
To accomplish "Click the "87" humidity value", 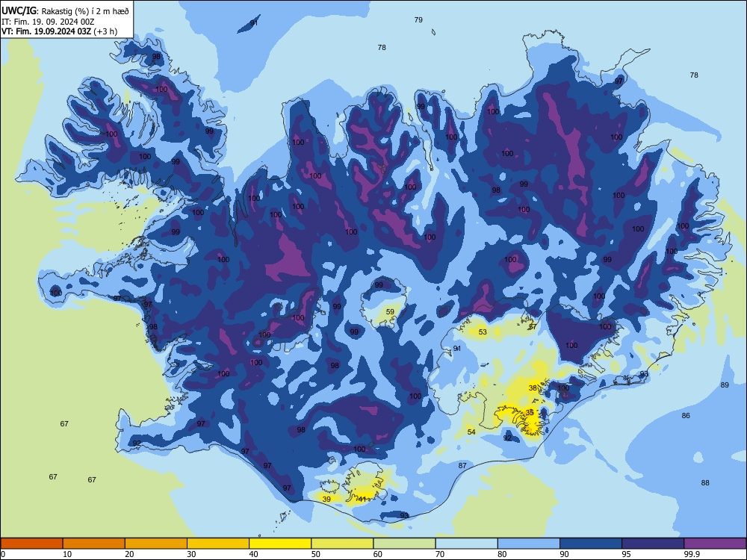I will pos(462,465).
